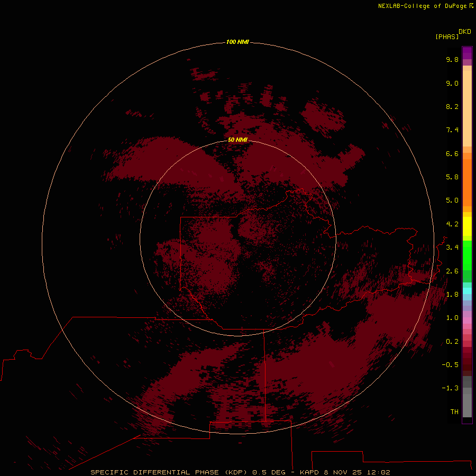Click the cyan segment of the color bar

point(467,291)
